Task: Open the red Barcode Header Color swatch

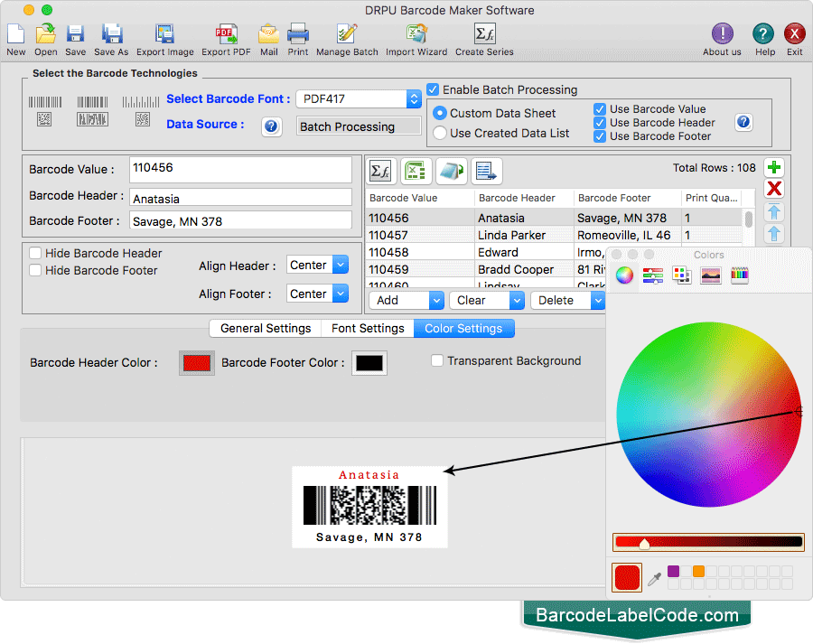Action: point(197,363)
